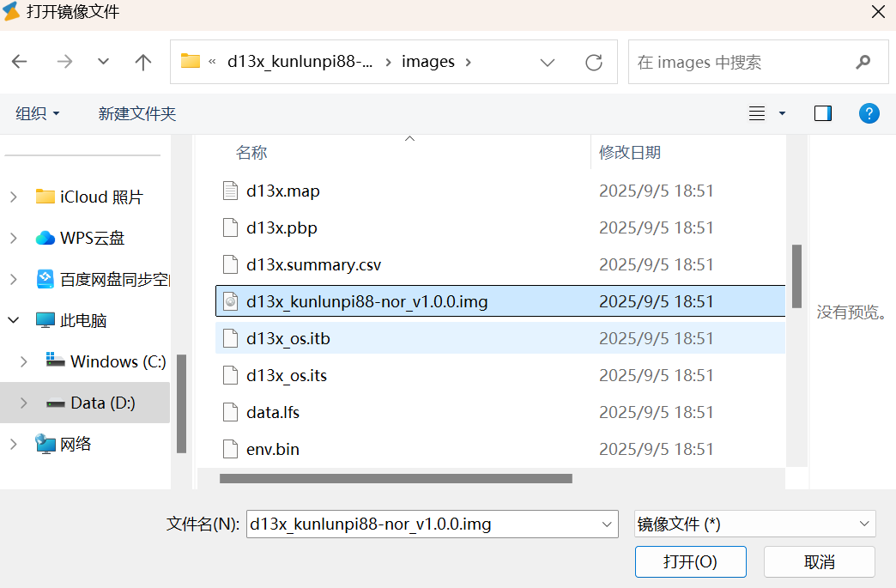Click the navigation pane scrollbar

point(182,403)
